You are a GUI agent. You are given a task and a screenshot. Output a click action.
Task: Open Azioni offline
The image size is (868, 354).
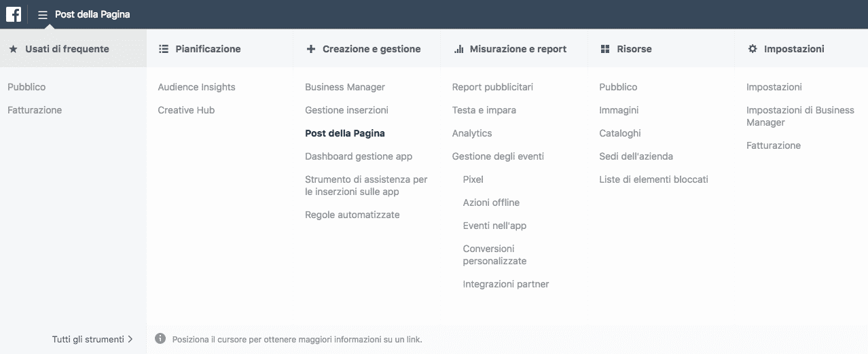pos(491,202)
